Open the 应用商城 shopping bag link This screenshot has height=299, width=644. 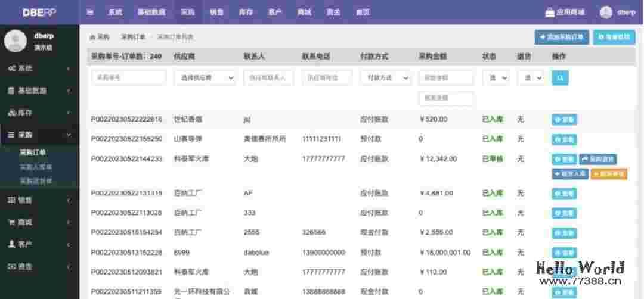(565, 13)
